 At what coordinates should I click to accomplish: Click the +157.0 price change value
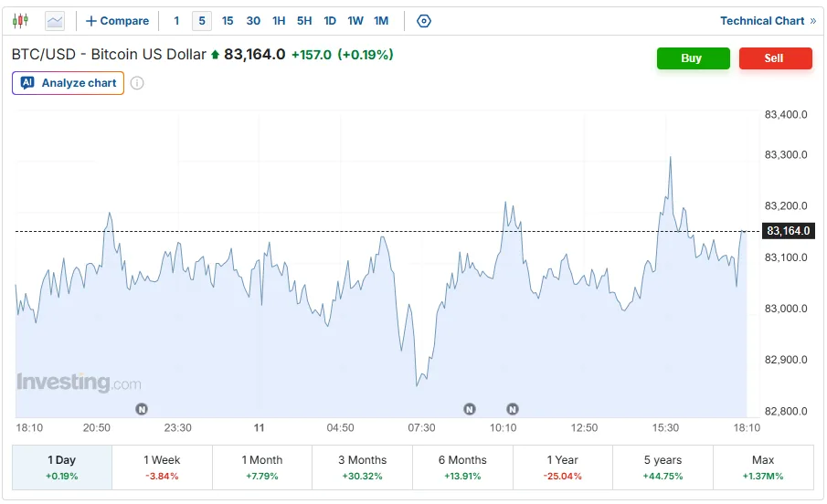(x=312, y=55)
